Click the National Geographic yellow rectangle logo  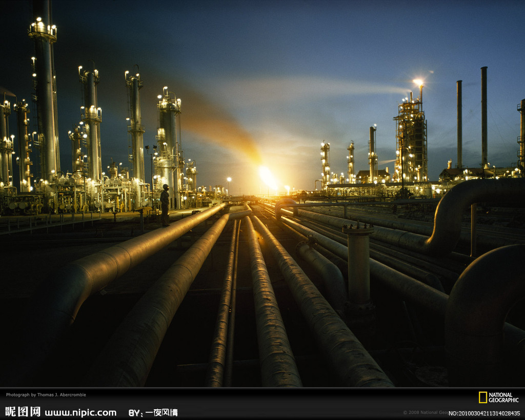tap(482, 397)
